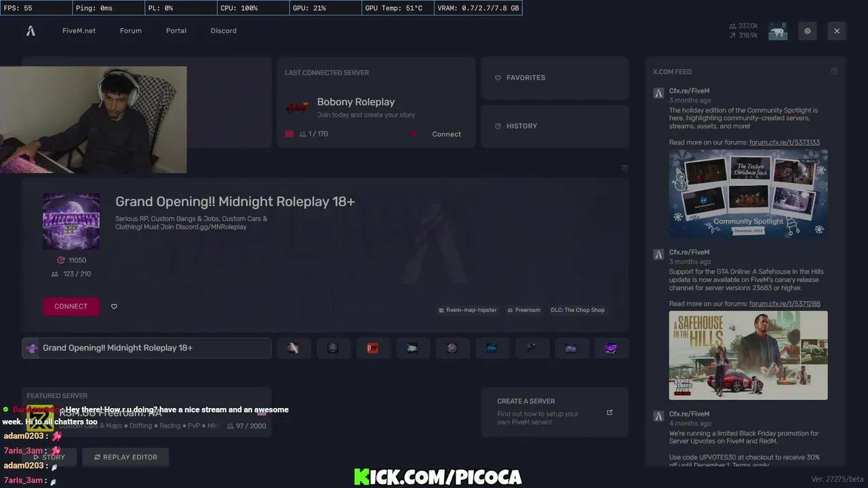Select the dark round-logo promoted server icon
868x488 pixels.
pyautogui.click(x=333, y=348)
